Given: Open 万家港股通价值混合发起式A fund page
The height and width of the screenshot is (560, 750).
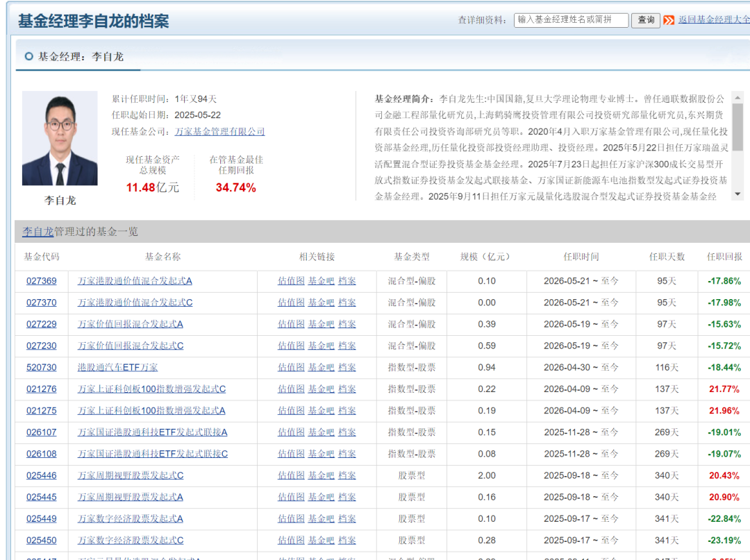Looking at the screenshot, I should [135, 281].
